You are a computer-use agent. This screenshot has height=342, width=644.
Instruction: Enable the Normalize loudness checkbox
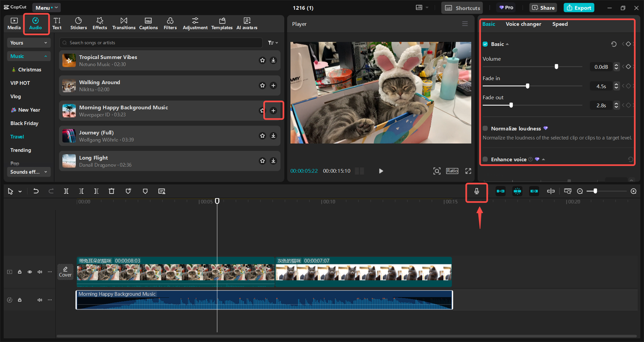486,128
